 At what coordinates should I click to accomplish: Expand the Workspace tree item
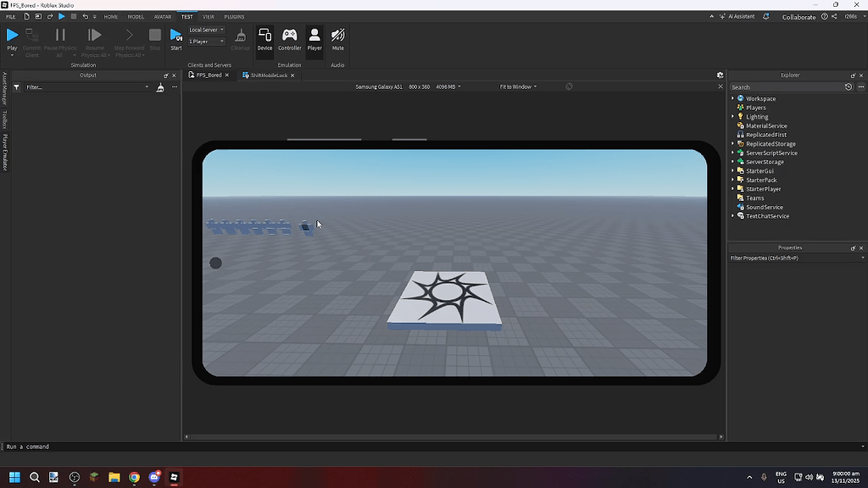point(732,98)
